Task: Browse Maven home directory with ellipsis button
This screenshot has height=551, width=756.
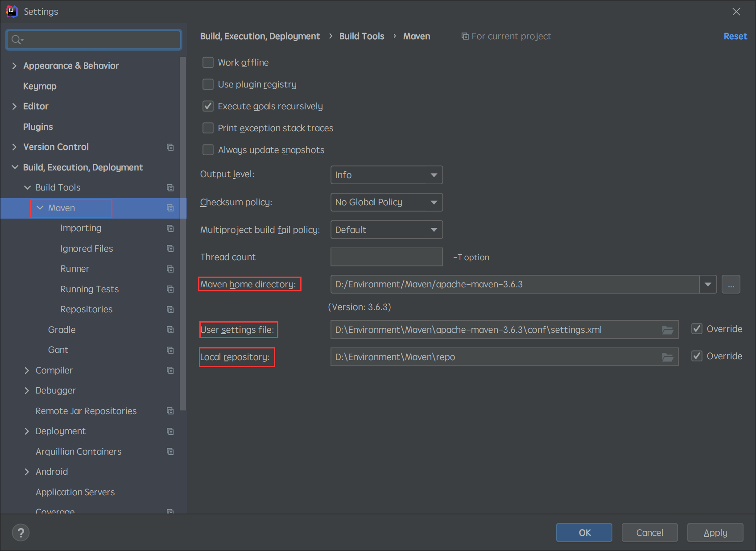Action: (731, 284)
